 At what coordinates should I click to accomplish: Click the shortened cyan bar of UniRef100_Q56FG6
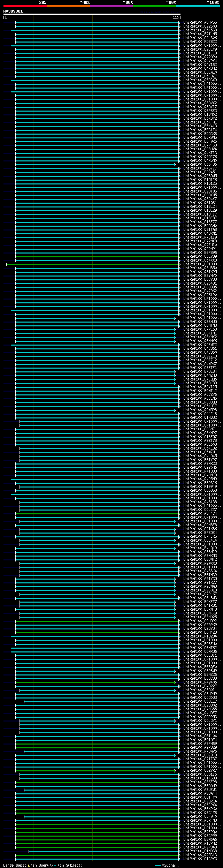tap(95, 165)
